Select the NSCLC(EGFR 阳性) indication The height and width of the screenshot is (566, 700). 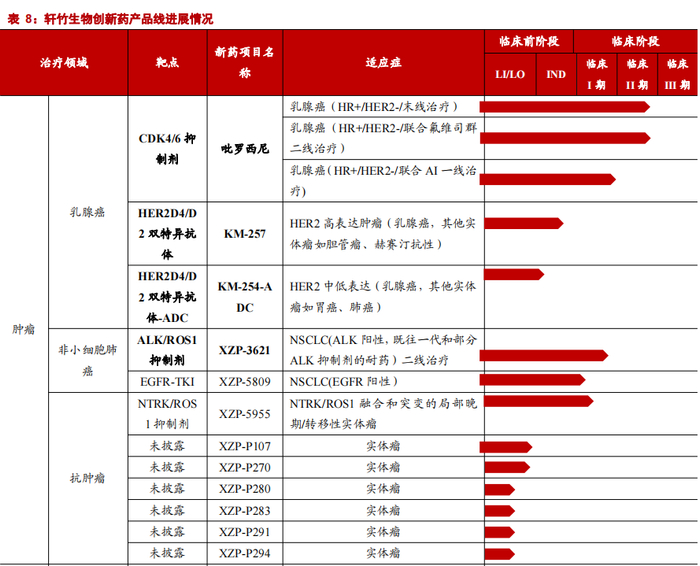(x=344, y=382)
